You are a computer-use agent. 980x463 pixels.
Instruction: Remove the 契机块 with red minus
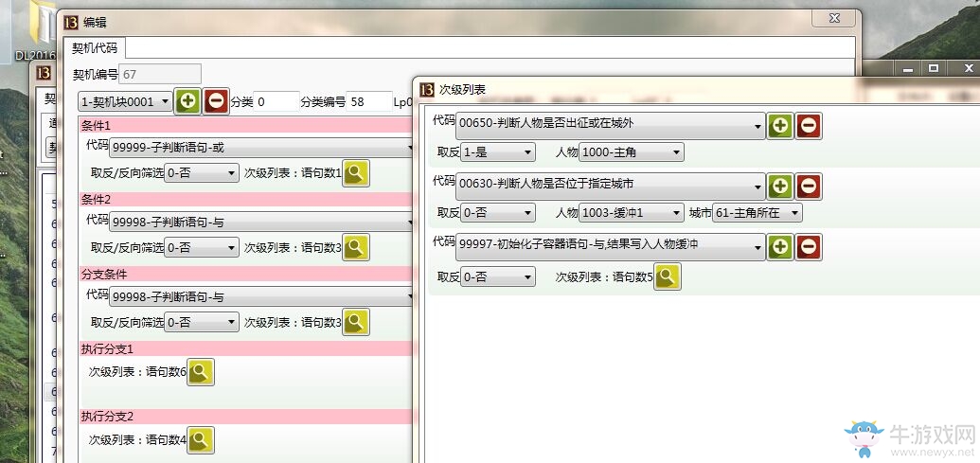(x=216, y=101)
